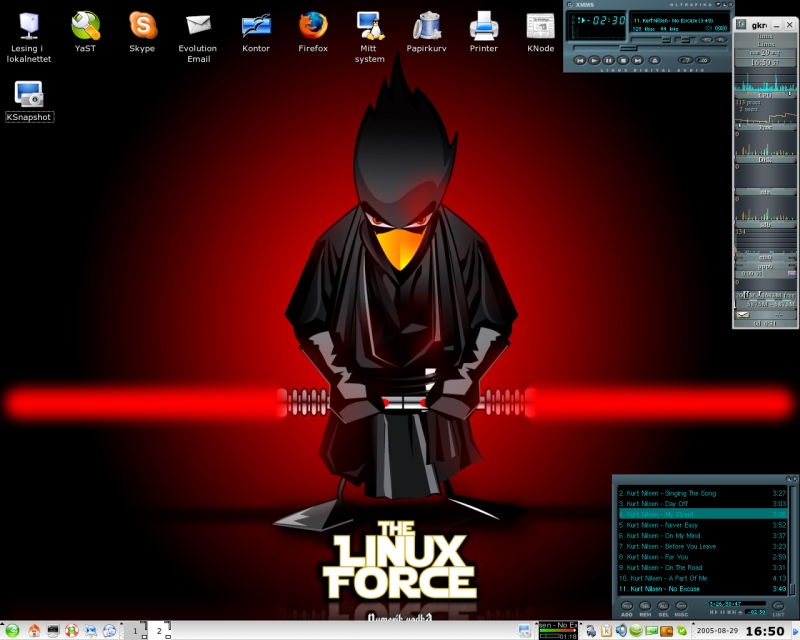The image size is (800, 640).
Task: Switch to virtual desktop 2
Action: (160, 631)
